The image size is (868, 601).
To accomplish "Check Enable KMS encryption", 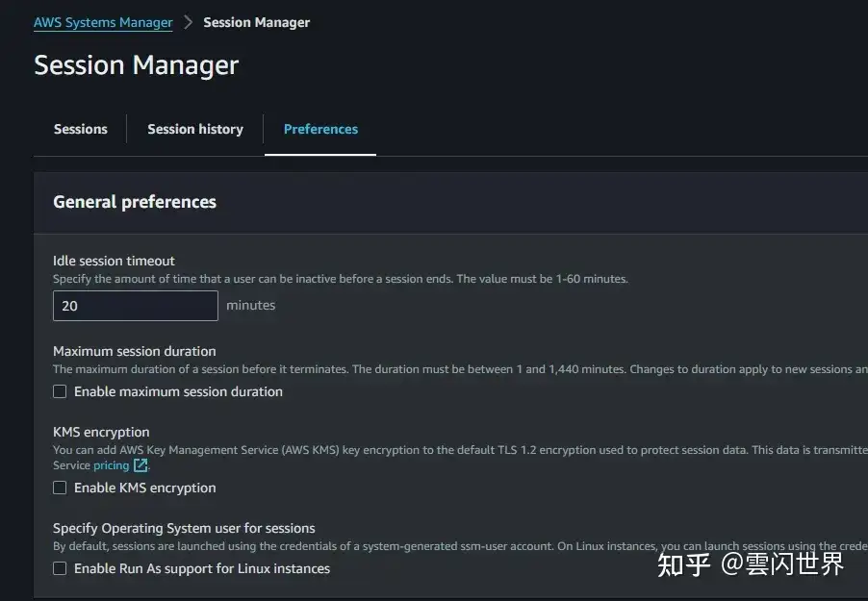I will (x=60, y=488).
